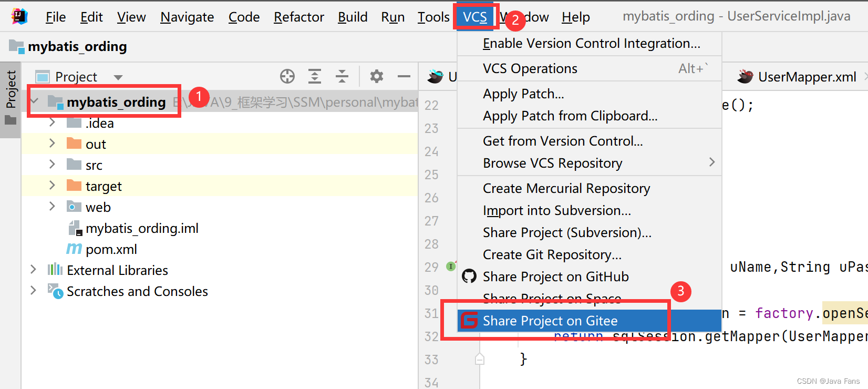Open the Project view dropdown arrow
868x389 pixels.
pos(118,77)
